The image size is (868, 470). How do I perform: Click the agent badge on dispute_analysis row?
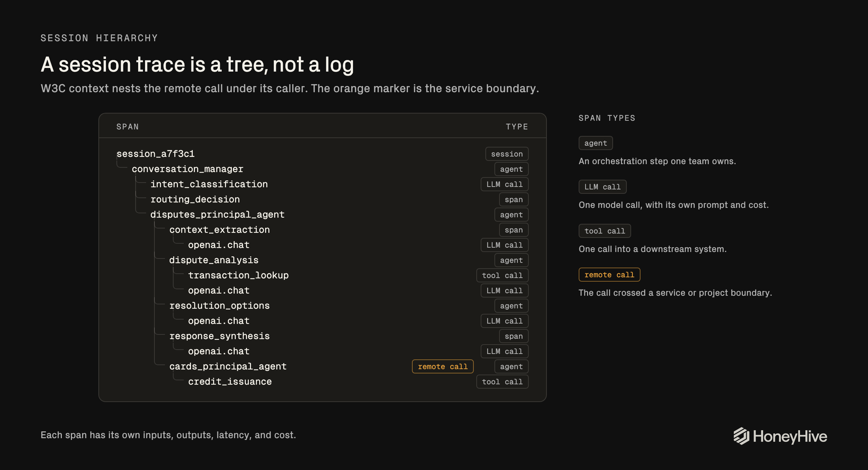tap(511, 260)
